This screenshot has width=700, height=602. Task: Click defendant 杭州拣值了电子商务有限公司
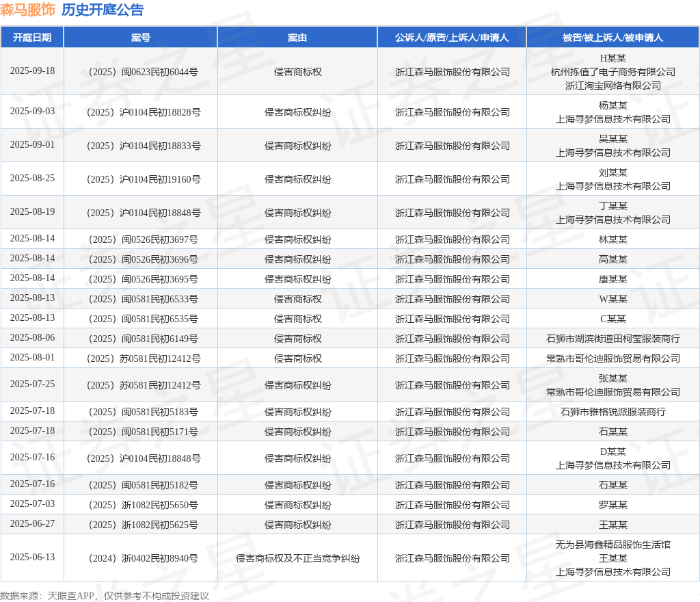(x=613, y=72)
